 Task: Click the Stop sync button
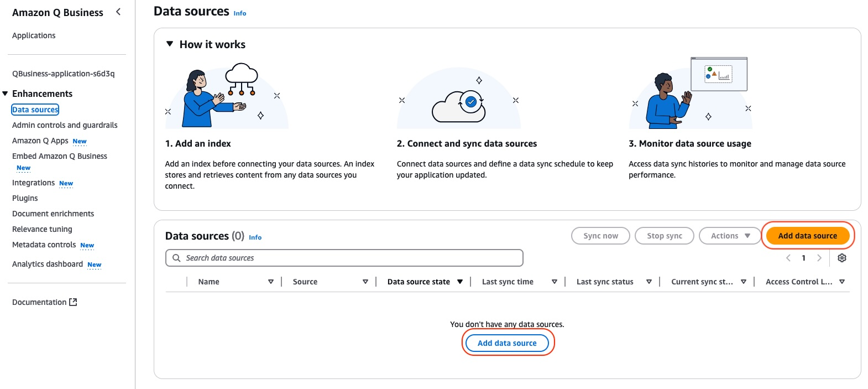point(665,236)
